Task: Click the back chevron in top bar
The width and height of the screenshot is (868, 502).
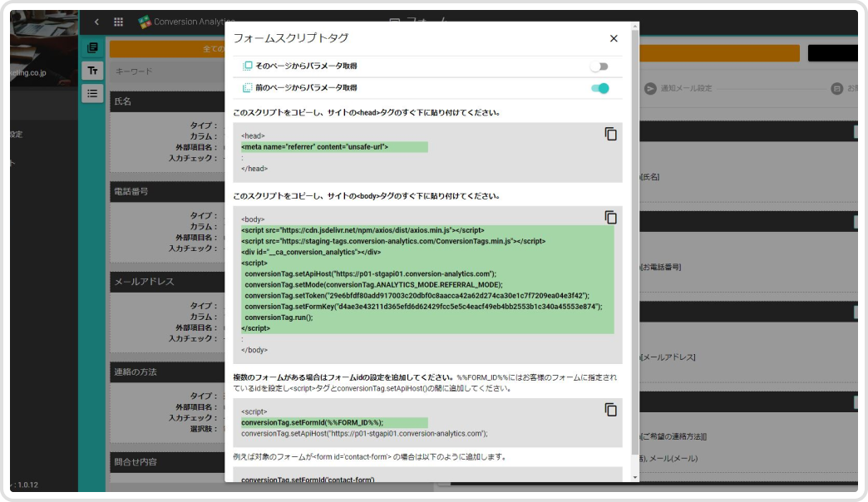Action: (96, 22)
